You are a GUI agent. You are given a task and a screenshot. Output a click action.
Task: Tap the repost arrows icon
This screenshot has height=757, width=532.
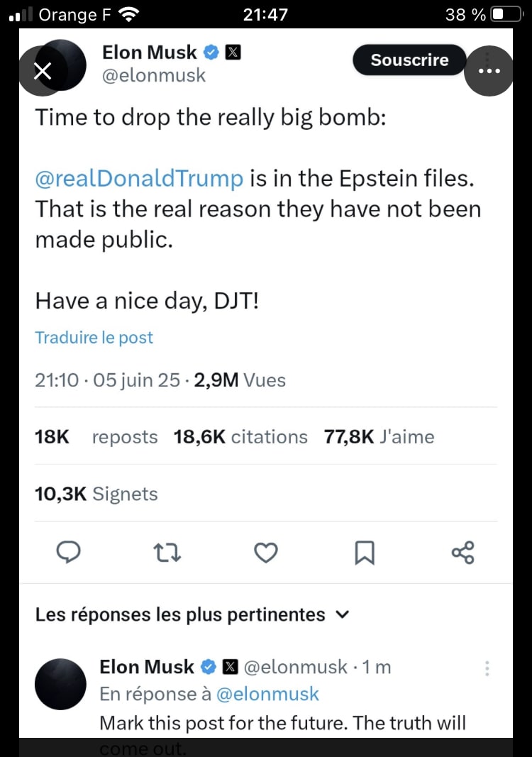pyautogui.click(x=168, y=552)
